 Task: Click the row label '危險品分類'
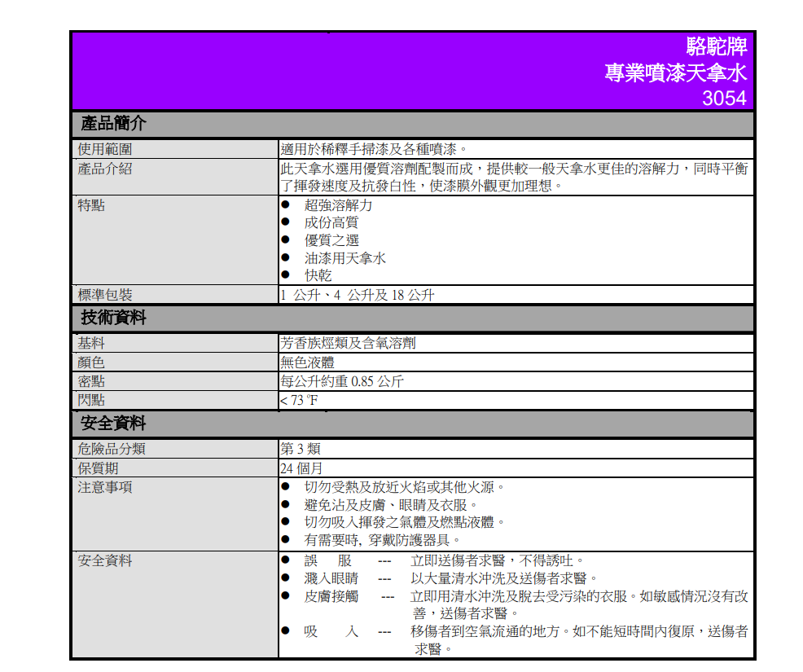click(112, 449)
